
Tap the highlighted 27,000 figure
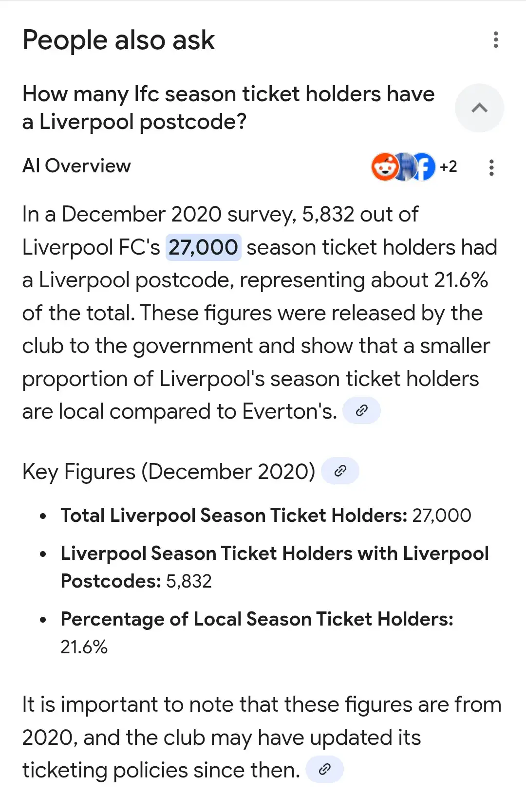pyautogui.click(x=203, y=247)
